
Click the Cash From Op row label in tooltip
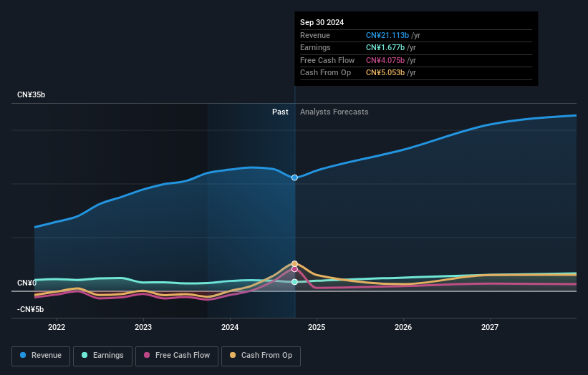(x=325, y=73)
